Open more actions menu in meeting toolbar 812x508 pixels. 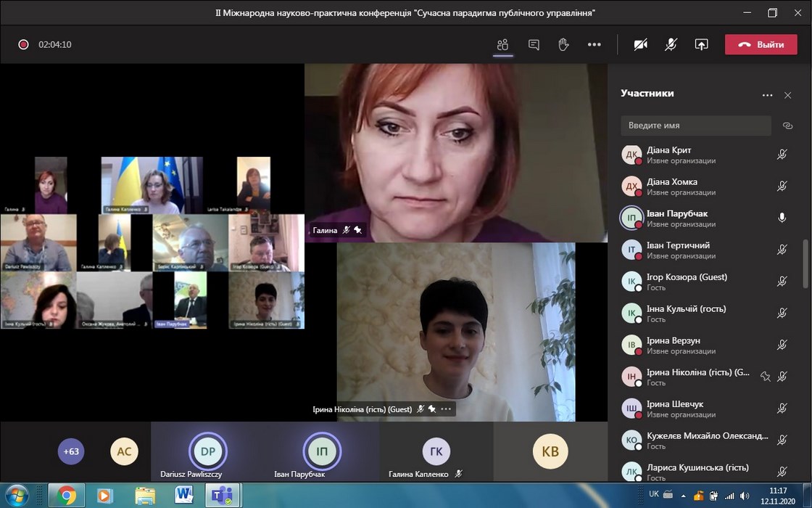click(594, 44)
